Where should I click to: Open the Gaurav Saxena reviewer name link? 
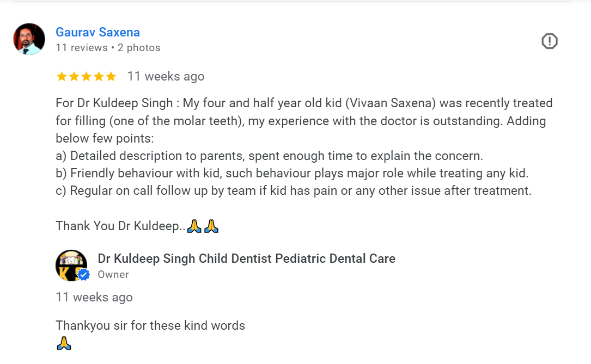pos(98,32)
